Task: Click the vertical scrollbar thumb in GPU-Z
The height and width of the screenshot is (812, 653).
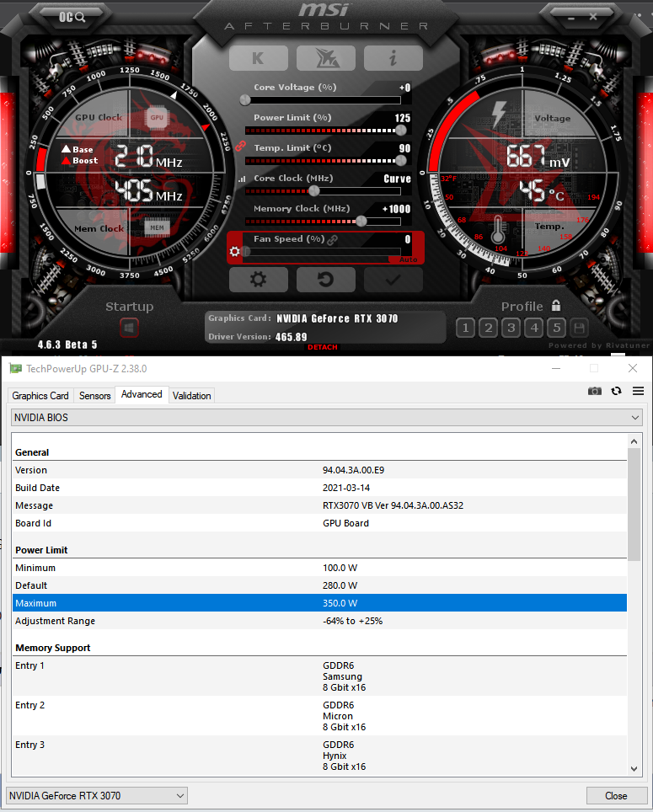Action: pyautogui.click(x=634, y=505)
